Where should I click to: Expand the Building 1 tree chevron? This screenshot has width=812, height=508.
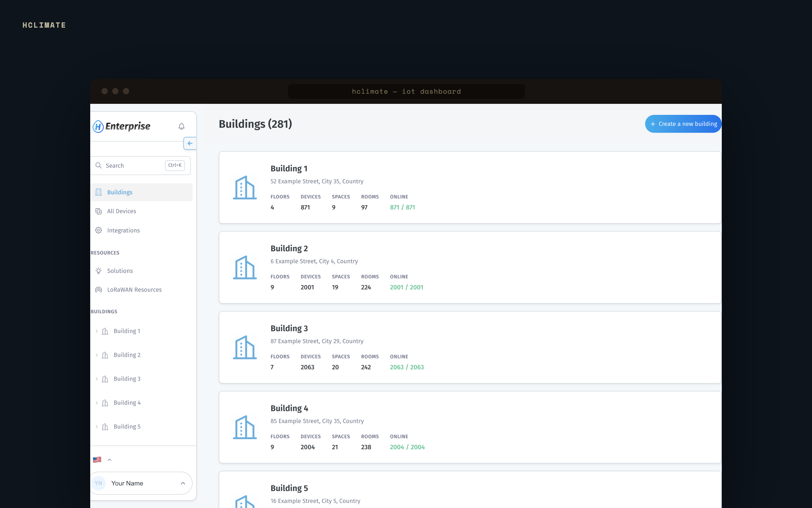(x=97, y=331)
